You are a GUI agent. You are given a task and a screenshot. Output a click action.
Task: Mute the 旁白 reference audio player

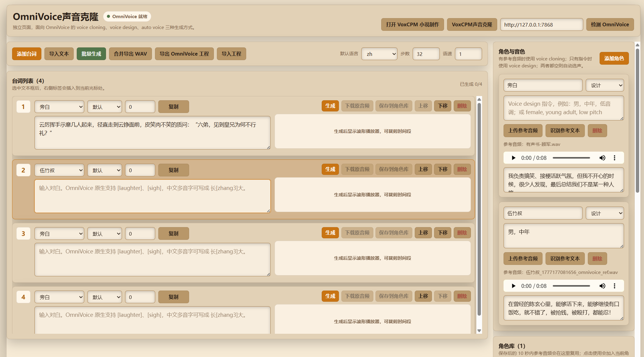click(x=602, y=158)
